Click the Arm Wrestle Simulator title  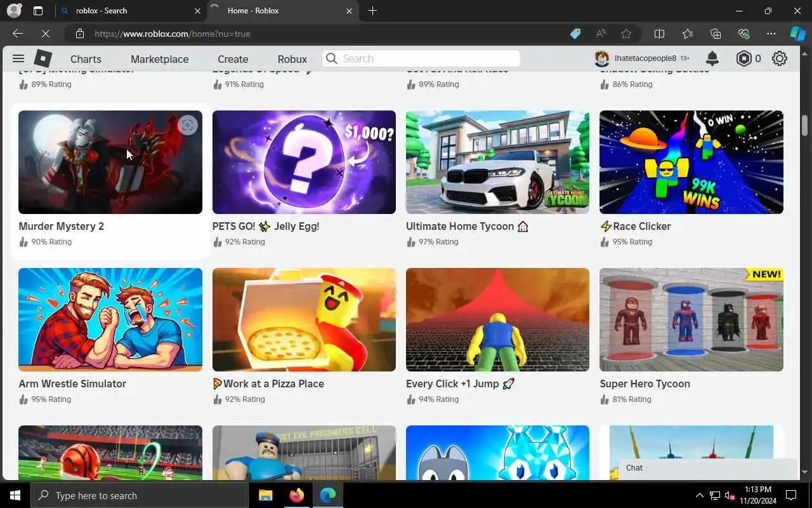[72, 384]
